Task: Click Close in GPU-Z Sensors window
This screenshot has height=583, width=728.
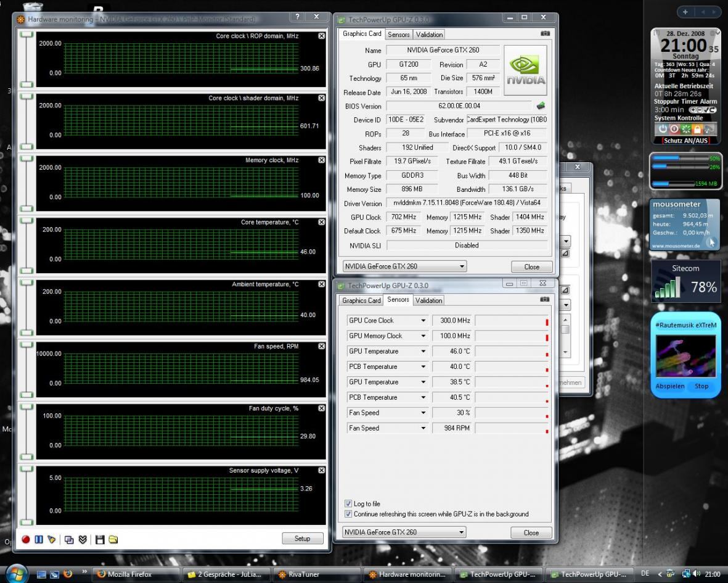Action: [531, 532]
